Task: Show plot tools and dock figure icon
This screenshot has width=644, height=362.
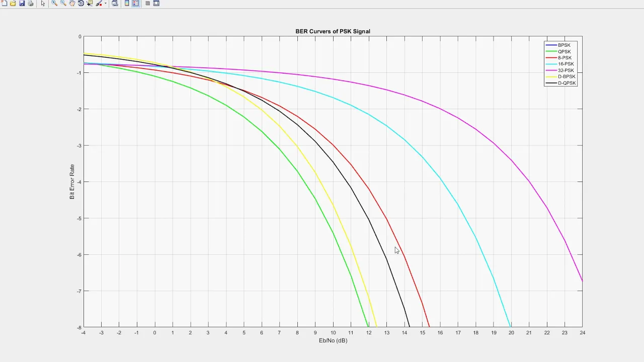Action: coord(156,3)
